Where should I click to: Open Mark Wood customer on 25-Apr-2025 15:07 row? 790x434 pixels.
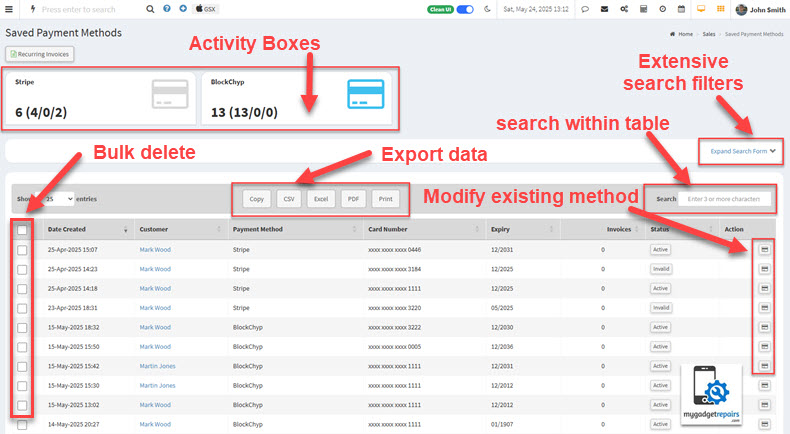(x=155, y=250)
